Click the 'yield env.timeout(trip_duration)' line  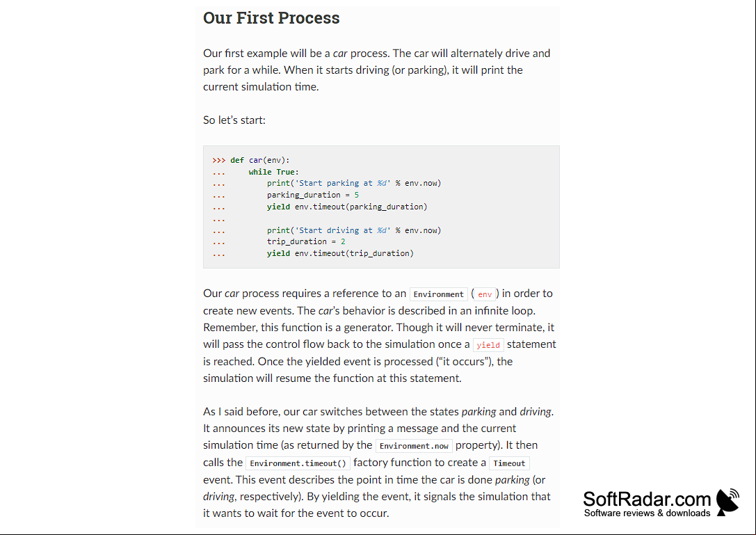click(340, 253)
